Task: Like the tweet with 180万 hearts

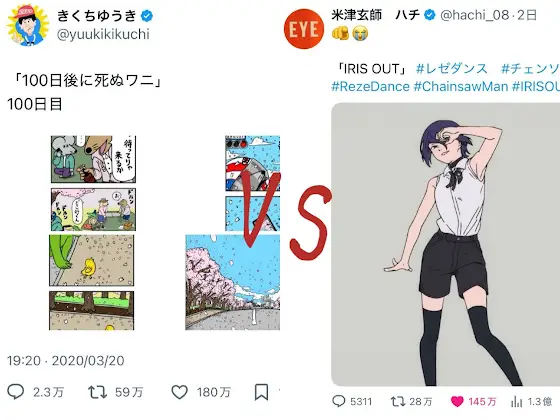Action: (x=179, y=392)
